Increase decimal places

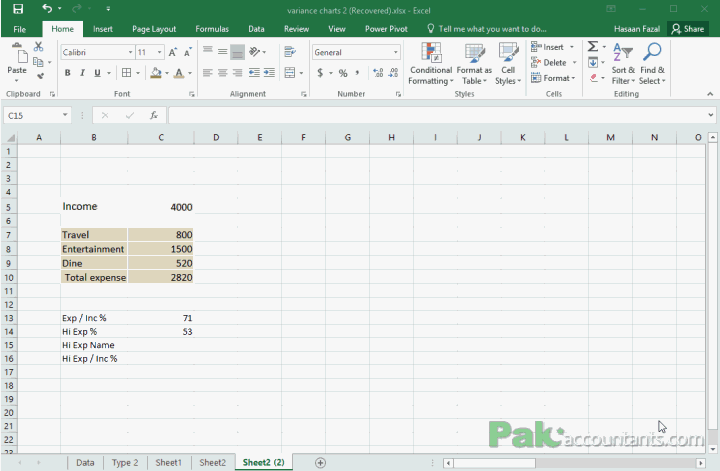(378, 73)
